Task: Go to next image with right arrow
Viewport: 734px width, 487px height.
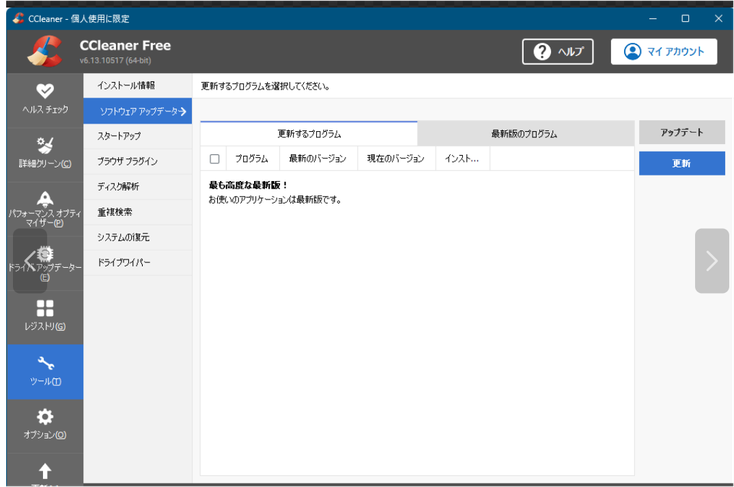Action: click(x=712, y=261)
